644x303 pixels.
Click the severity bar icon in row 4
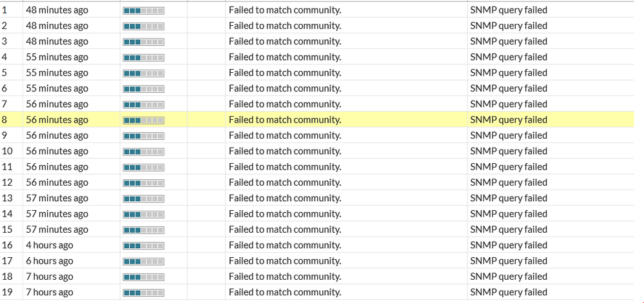pyautogui.click(x=143, y=57)
